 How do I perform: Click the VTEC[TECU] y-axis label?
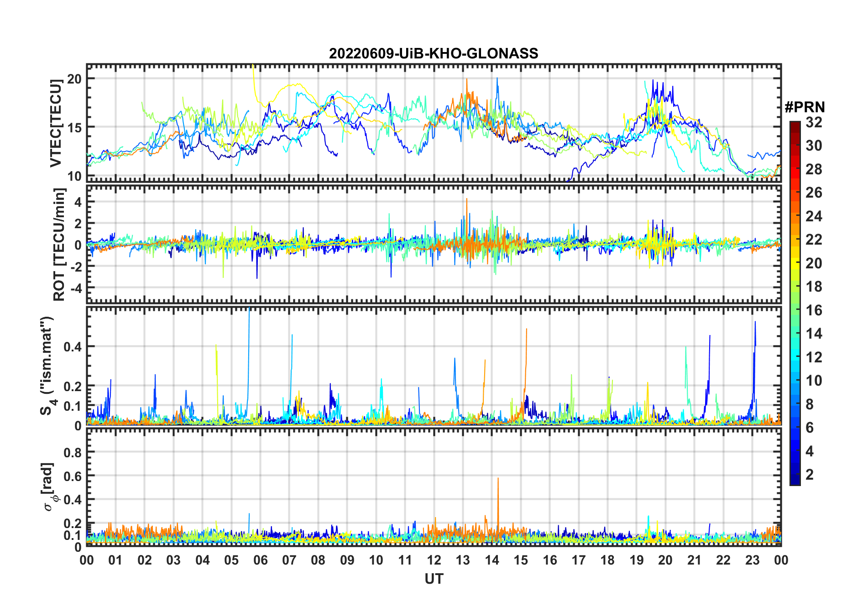[x=56, y=123]
